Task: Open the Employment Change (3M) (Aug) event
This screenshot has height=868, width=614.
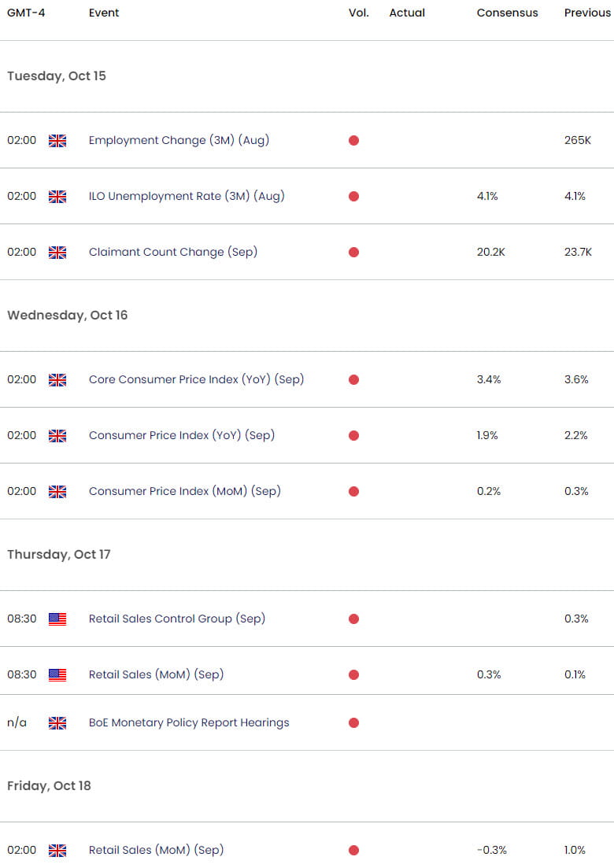Action: click(x=180, y=140)
